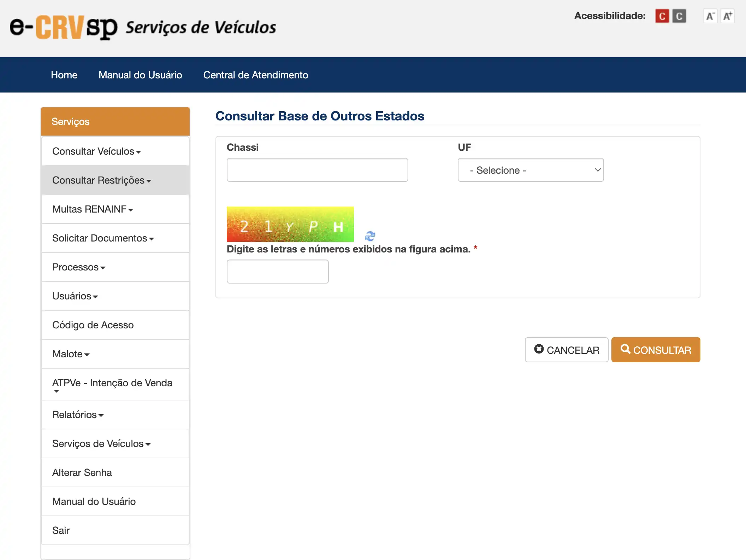Click the e-CRVsp logo
The width and height of the screenshot is (746, 560).
click(x=64, y=28)
